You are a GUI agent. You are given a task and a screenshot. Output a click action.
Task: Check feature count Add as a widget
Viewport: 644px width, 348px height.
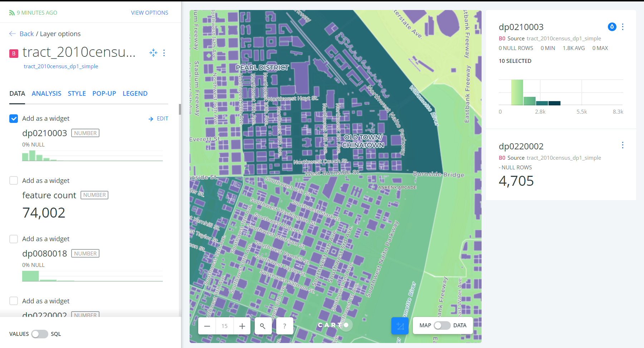[x=14, y=180]
